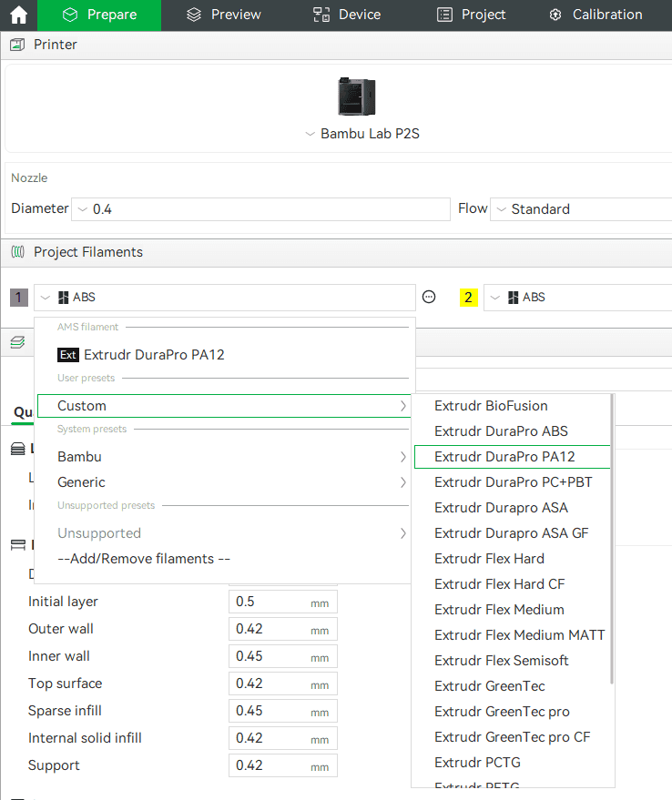Select Extrudr Flex Hard CF preset
The height and width of the screenshot is (800, 672).
(512, 584)
